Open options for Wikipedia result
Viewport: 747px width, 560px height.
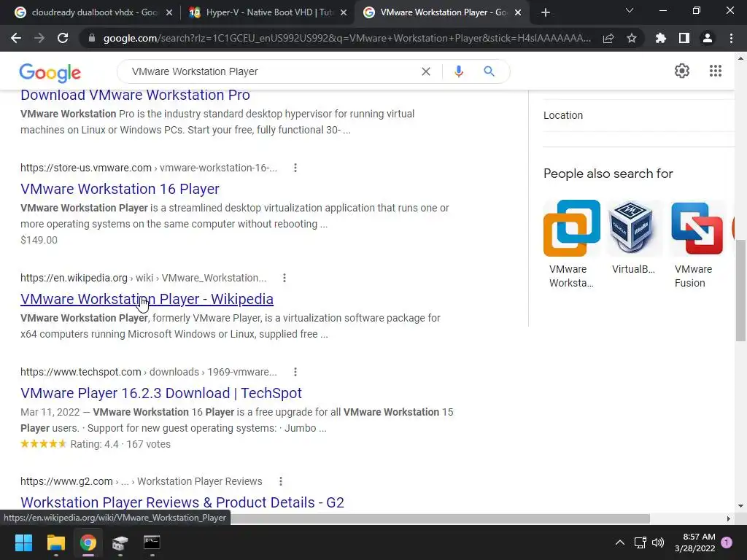pos(285,278)
